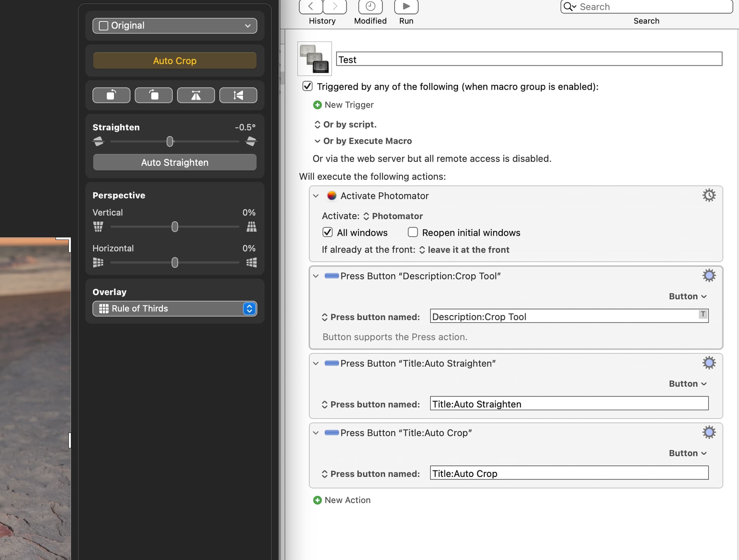Click the Auto Straighten button in Photomator
This screenshot has height=560, width=739.
click(175, 162)
